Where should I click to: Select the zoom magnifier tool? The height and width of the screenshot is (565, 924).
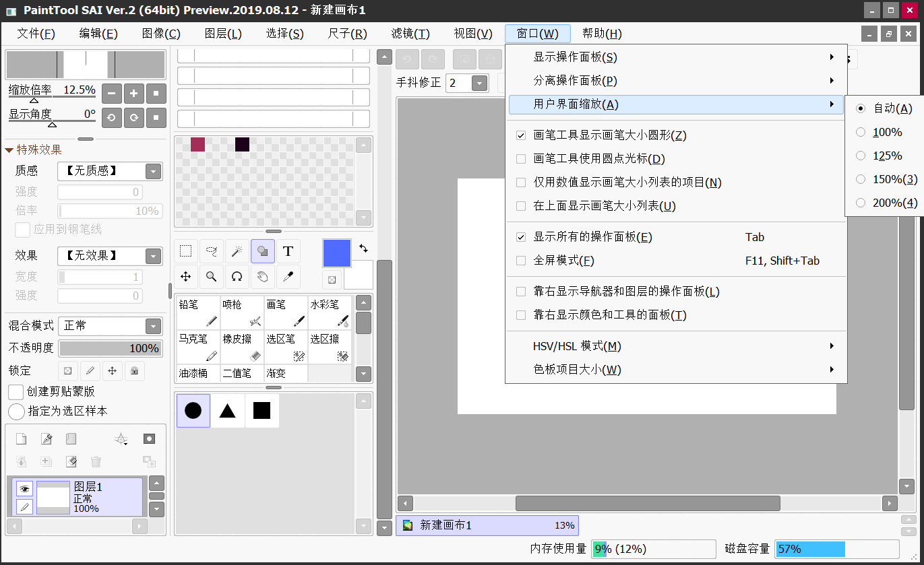point(212,276)
